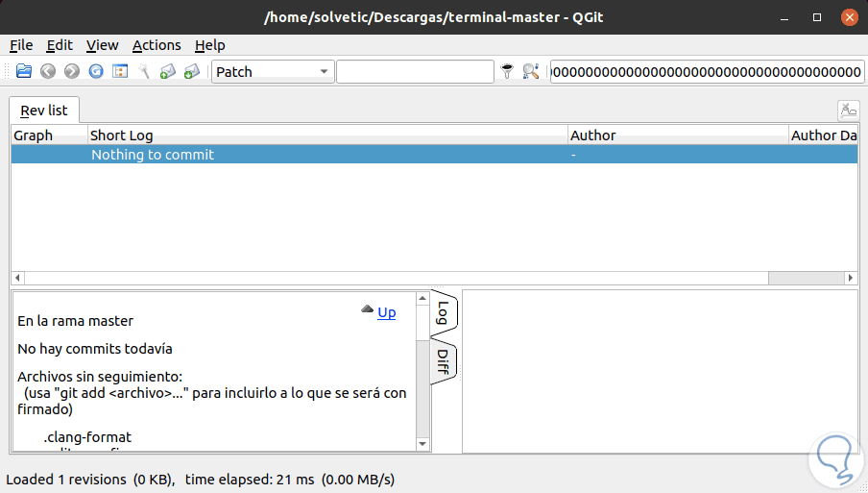Open the Help menu
868x493 pixels.
pyautogui.click(x=210, y=45)
